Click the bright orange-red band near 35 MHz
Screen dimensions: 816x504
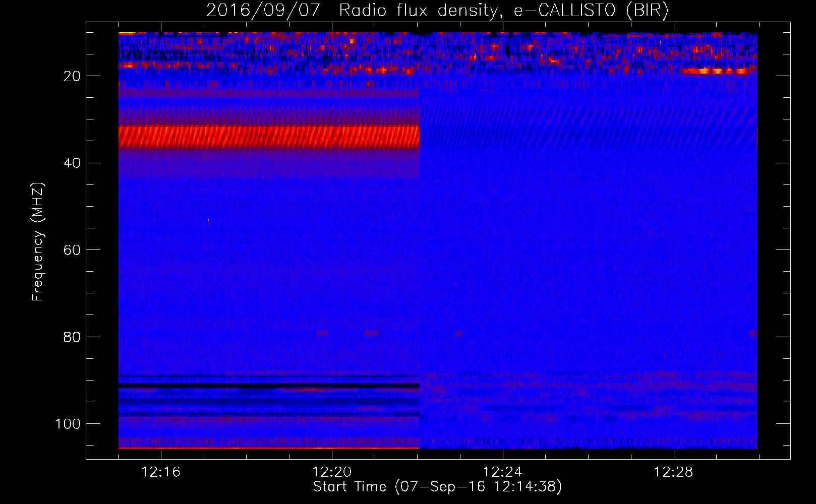click(x=269, y=138)
